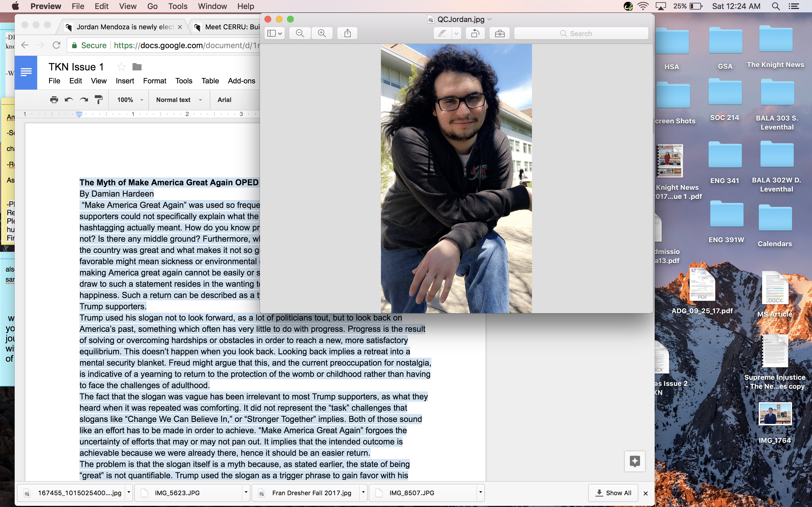812x507 pixels.
Task: Open the Tools menu in Preview menu bar
Action: click(178, 6)
